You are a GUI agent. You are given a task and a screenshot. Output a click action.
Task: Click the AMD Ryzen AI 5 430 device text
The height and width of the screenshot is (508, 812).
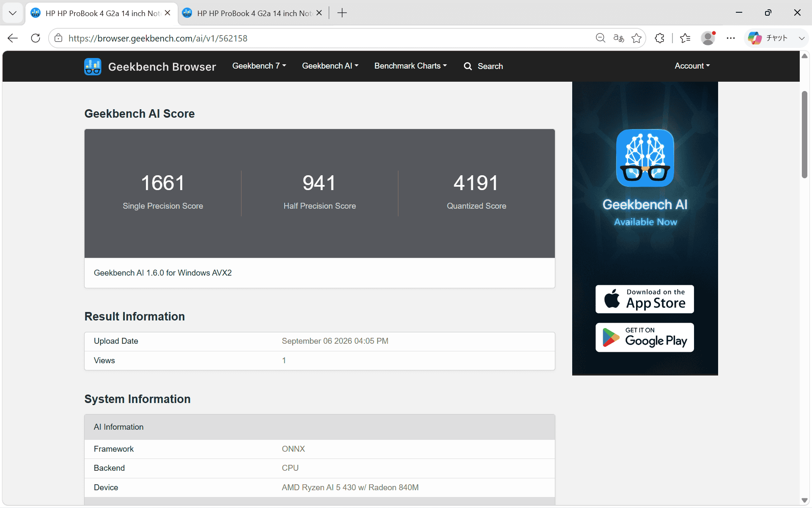click(350, 488)
